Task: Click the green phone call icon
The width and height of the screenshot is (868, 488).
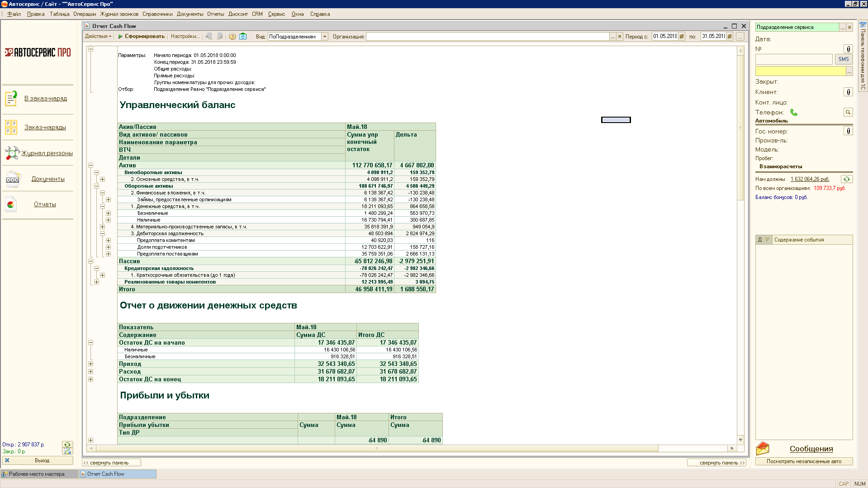Action: coord(793,112)
